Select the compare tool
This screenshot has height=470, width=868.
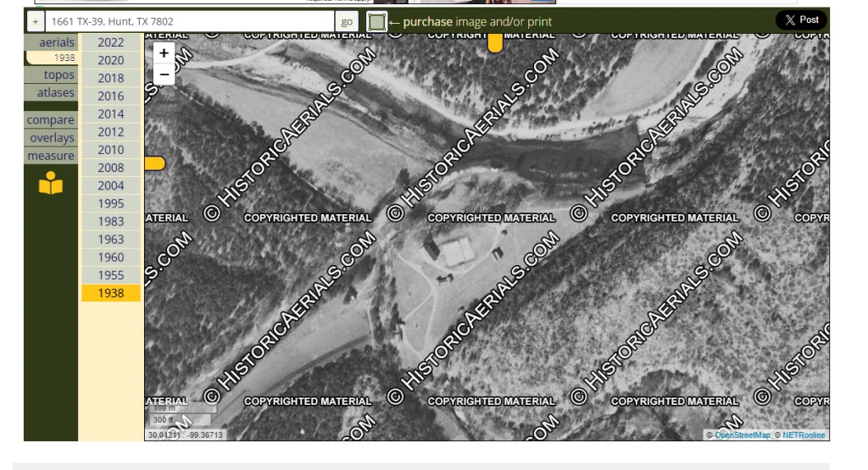click(x=51, y=119)
